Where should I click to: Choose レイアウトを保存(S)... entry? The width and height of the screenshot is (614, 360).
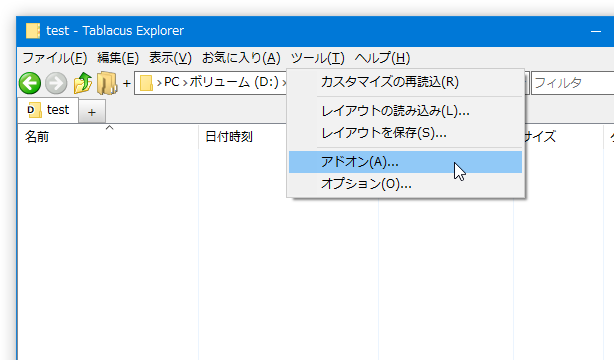[405, 133]
